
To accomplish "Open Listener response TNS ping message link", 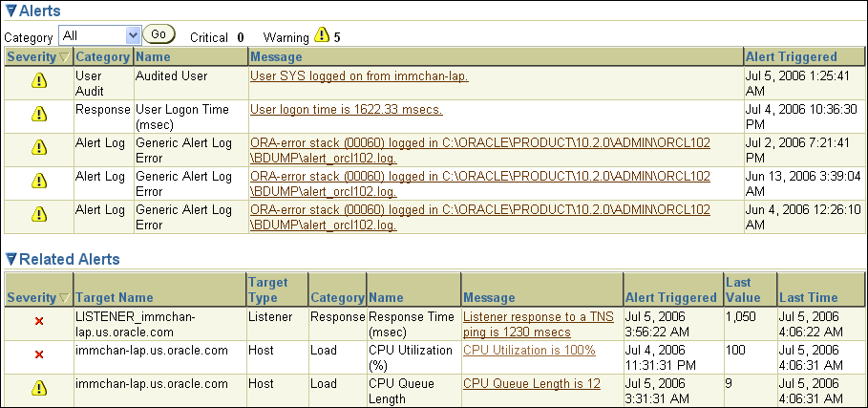I will click(x=538, y=324).
